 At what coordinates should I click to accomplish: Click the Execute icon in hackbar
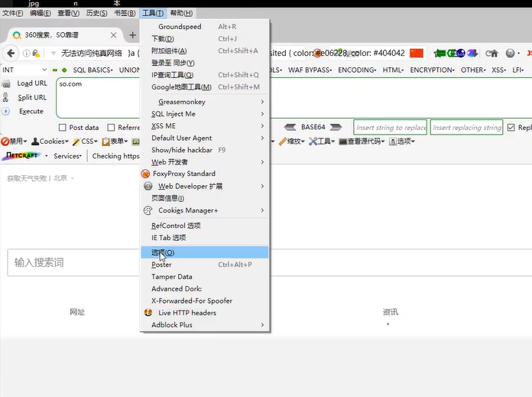(6, 111)
